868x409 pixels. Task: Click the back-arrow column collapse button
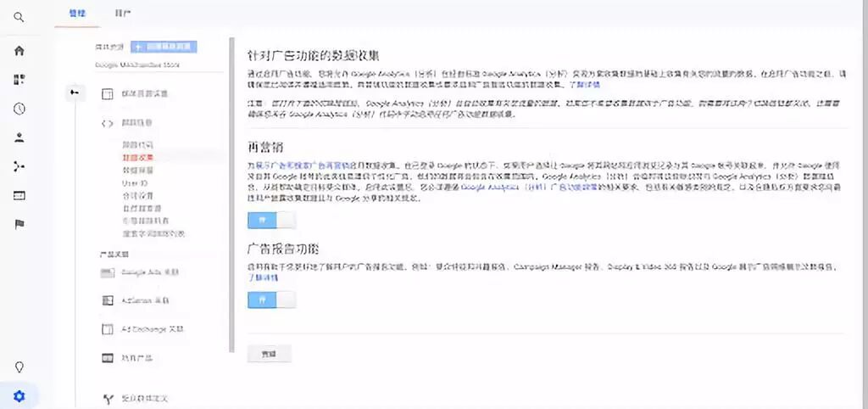point(75,92)
